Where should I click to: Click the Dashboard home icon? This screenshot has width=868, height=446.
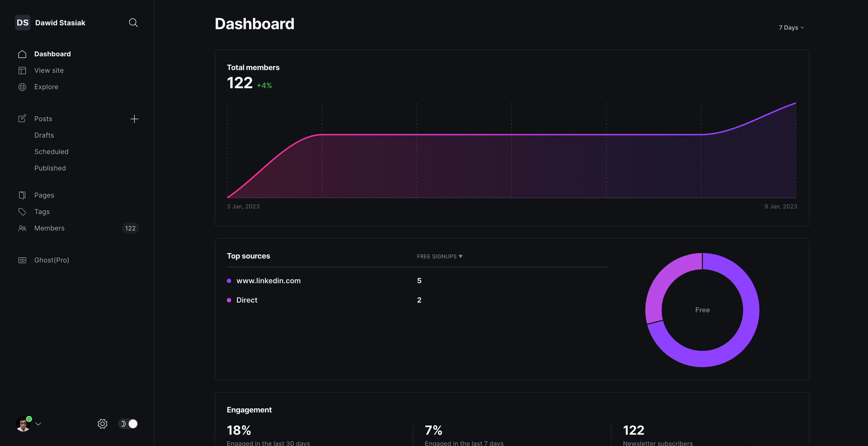(22, 54)
